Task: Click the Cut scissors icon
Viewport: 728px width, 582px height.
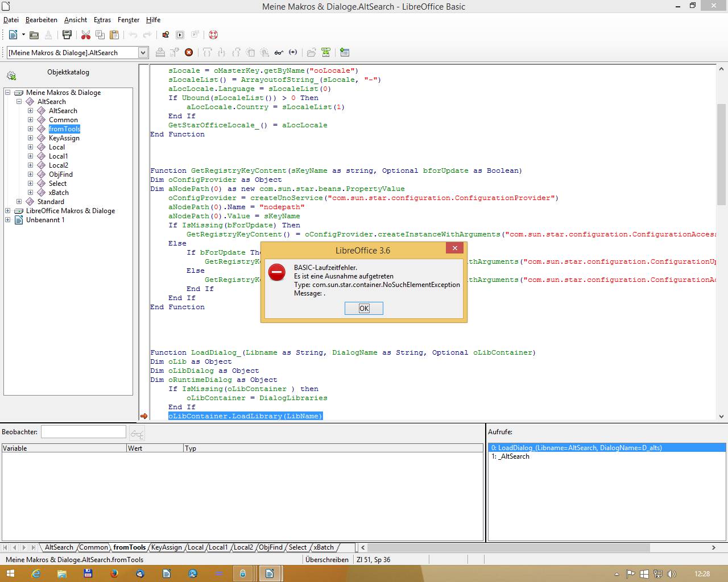Action: point(86,35)
